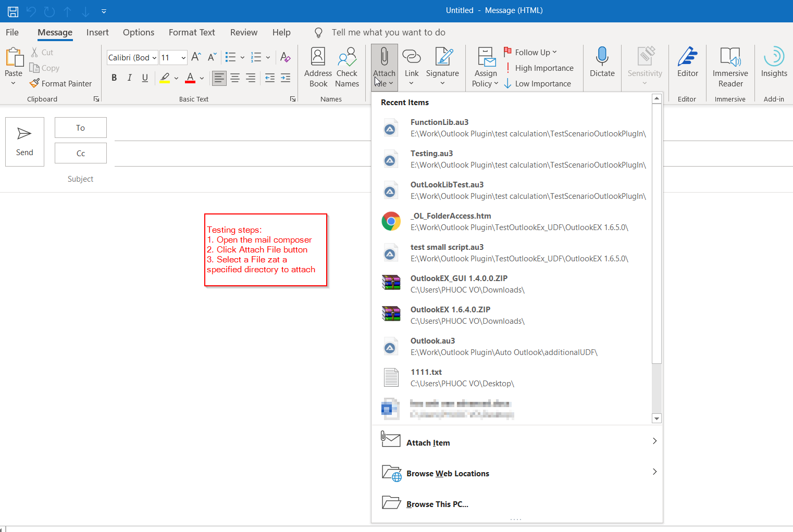Click the Cc recipients button
The image size is (793, 532).
(80, 153)
